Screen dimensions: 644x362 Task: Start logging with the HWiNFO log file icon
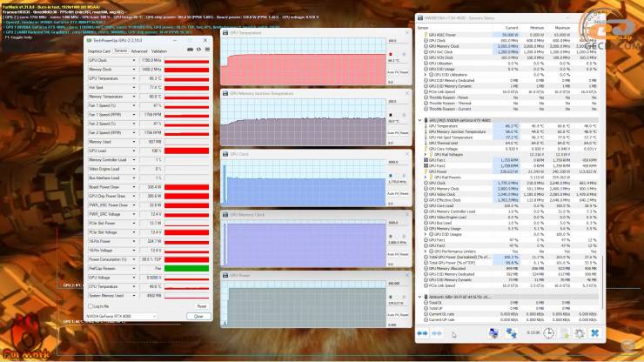[x=565, y=333]
